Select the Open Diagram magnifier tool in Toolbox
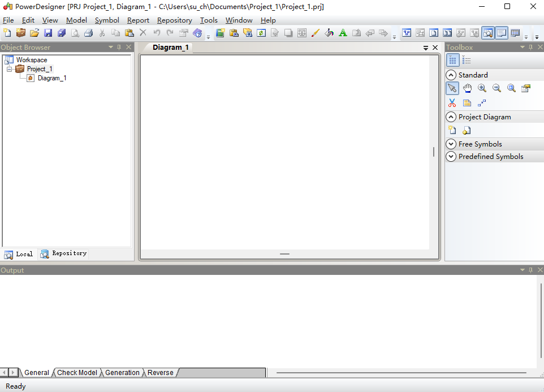Screen dimensions: 544x392 tap(511, 88)
